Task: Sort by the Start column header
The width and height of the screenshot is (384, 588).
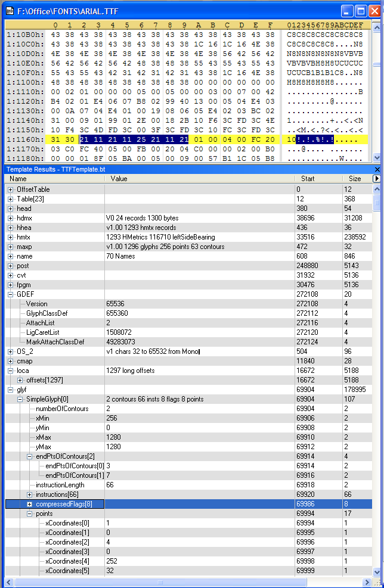Action: [319, 179]
